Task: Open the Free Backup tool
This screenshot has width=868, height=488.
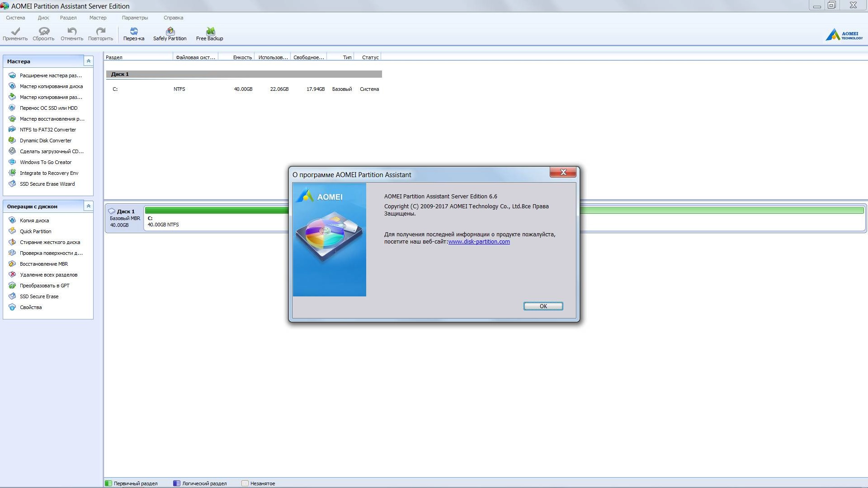Action: click(209, 34)
